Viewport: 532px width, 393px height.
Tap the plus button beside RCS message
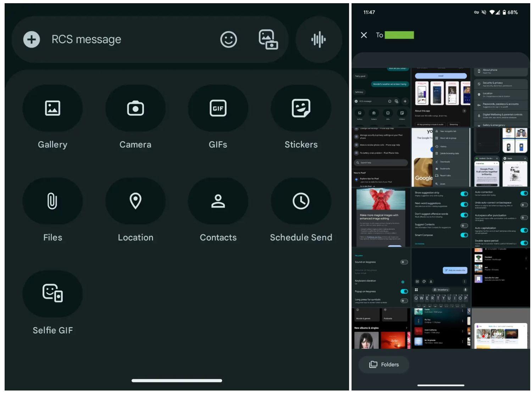32,39
